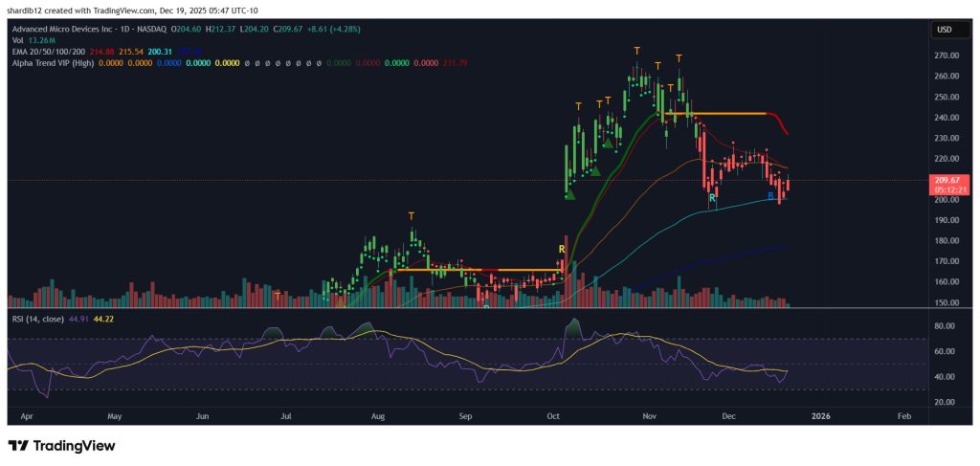Click the Aug label on time axis
Viewport: 980px width, 466px height.
click(378, 417)
